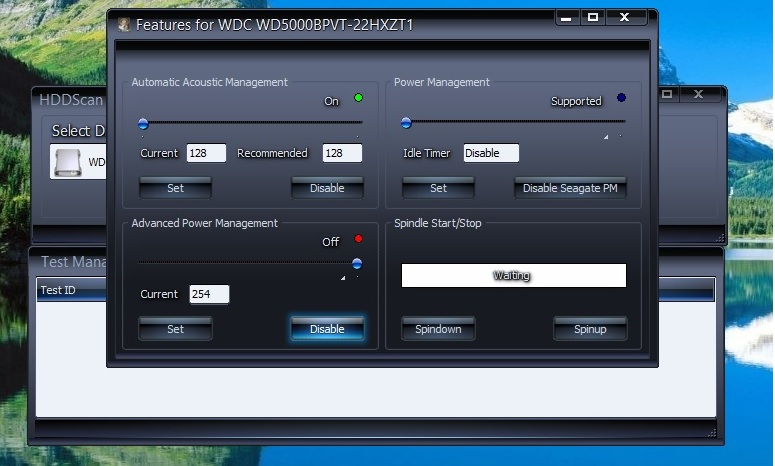Click the Spinup button
Screen dimensions: 775x466
(590, 329)
